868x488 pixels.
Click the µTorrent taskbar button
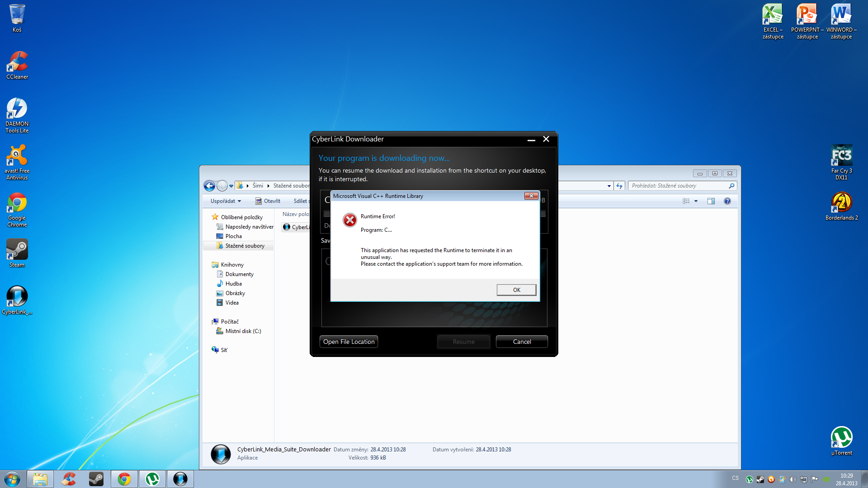(152, 479)
